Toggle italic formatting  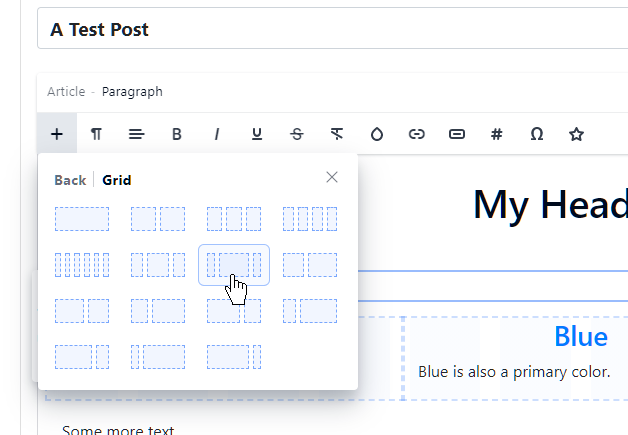217,134
